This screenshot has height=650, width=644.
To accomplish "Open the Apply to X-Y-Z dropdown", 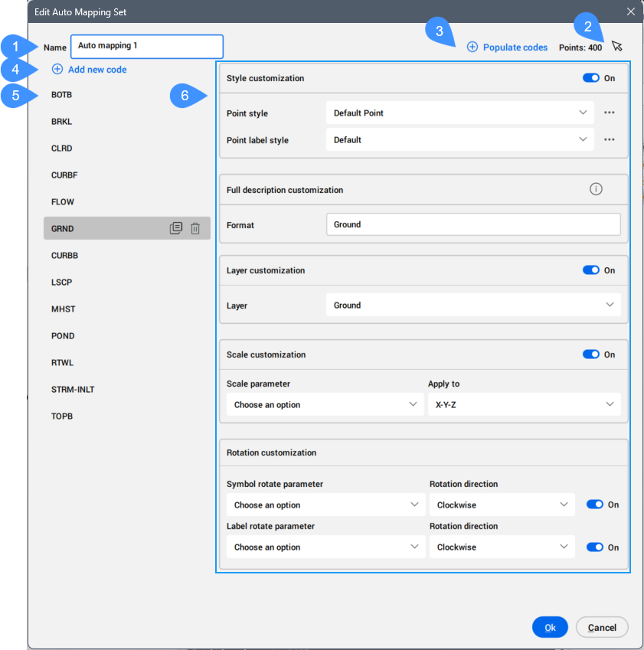I will pos(523,404).
